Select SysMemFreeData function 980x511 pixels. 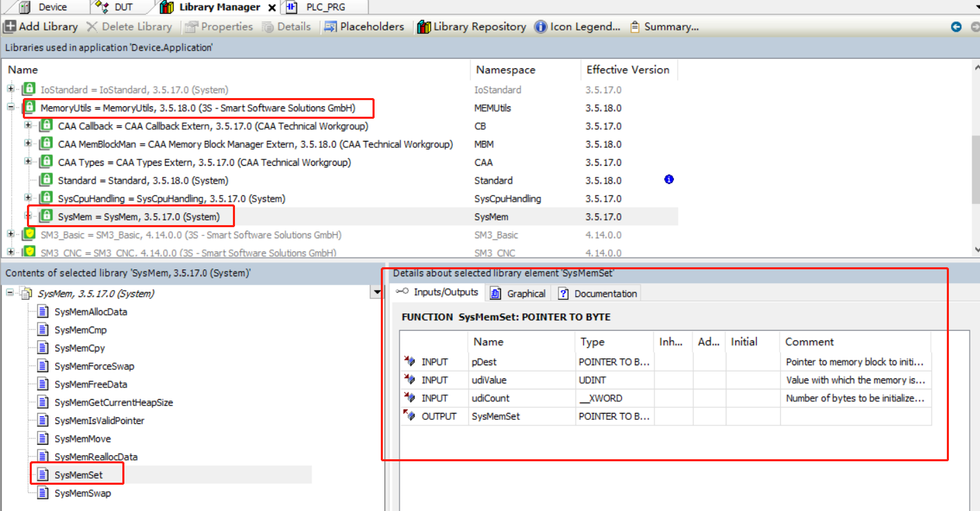click(91, 384)
